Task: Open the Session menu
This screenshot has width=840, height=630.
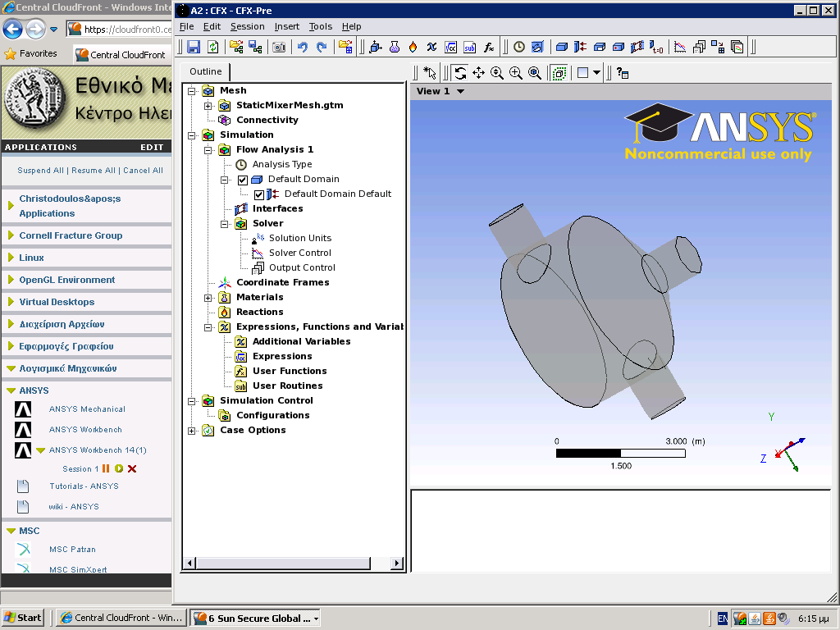Action: pyautogui.click(x=247, y=26)
